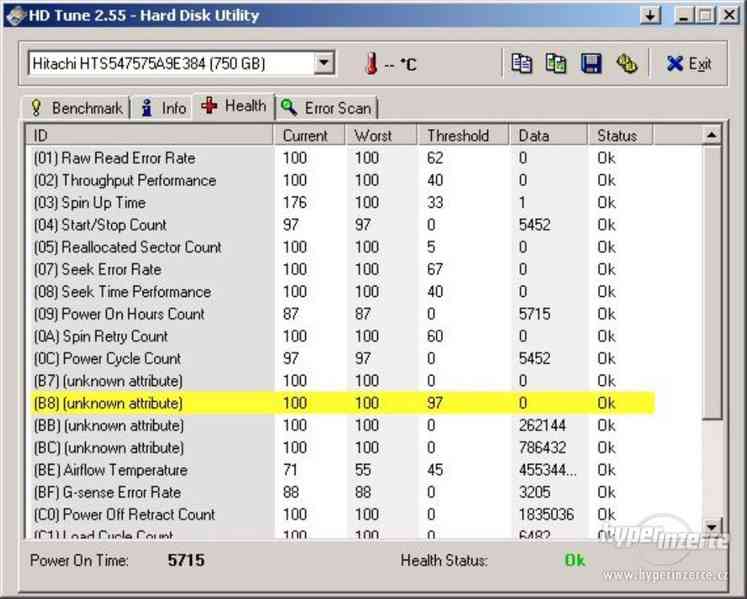Open the options gears icon
The image size is (747, 599).
627,63
